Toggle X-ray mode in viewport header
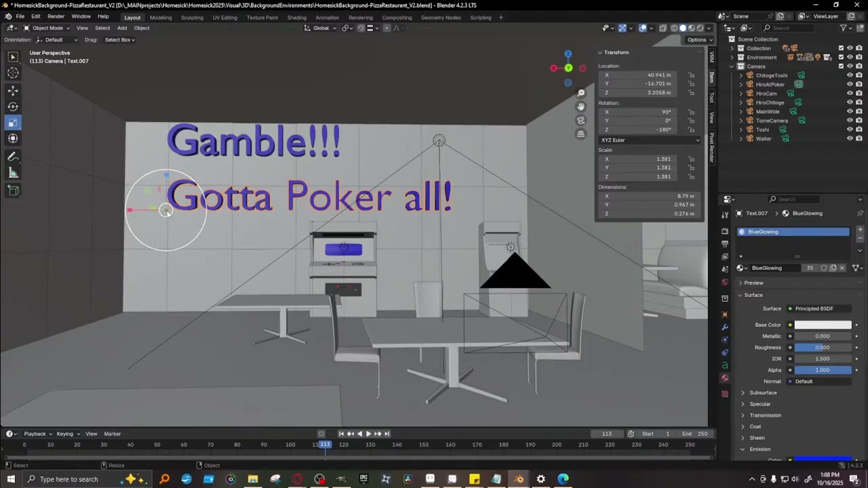The image size is (868, 488). [x=663, y=28]
